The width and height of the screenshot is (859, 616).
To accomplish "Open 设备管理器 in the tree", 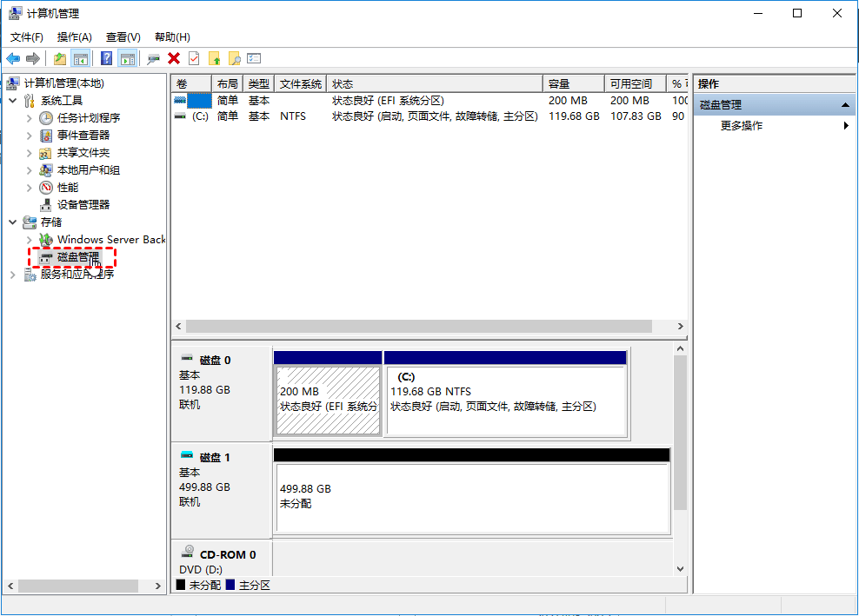I will point(83,205).
